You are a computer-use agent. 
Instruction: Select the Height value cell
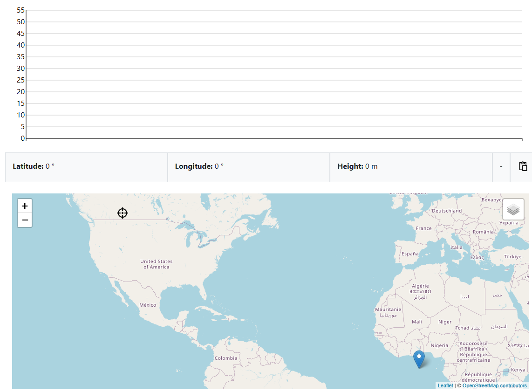(410, 167)
